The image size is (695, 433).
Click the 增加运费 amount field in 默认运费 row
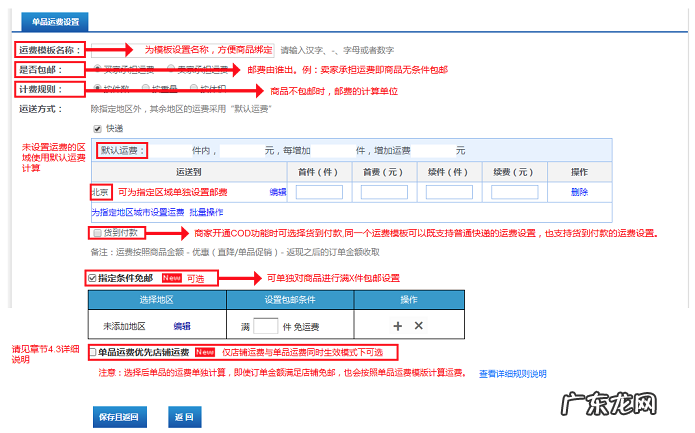tap(433, 151)
